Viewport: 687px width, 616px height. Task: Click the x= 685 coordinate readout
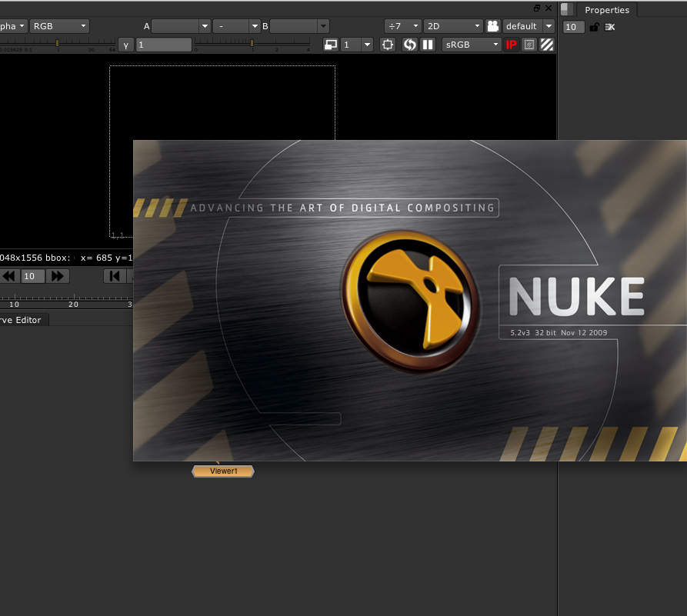[x=96, y=258]
